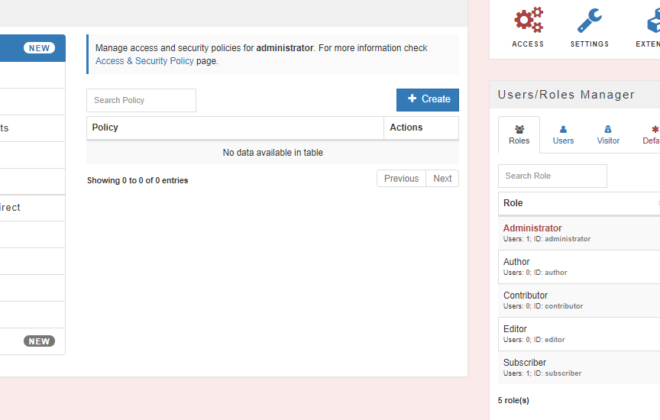Click the gray NEW badge menu item
Viewport: 660px width, 420px height.
coord(32,341)
